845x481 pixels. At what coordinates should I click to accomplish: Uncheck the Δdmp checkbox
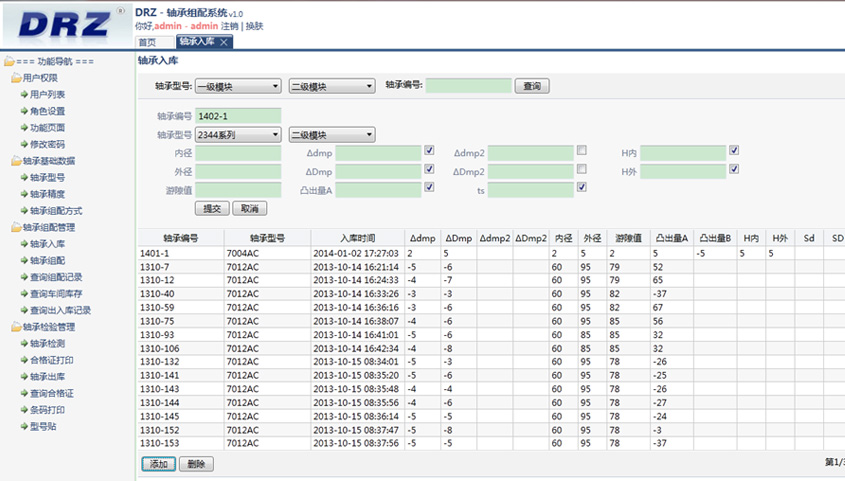point(429,151)
